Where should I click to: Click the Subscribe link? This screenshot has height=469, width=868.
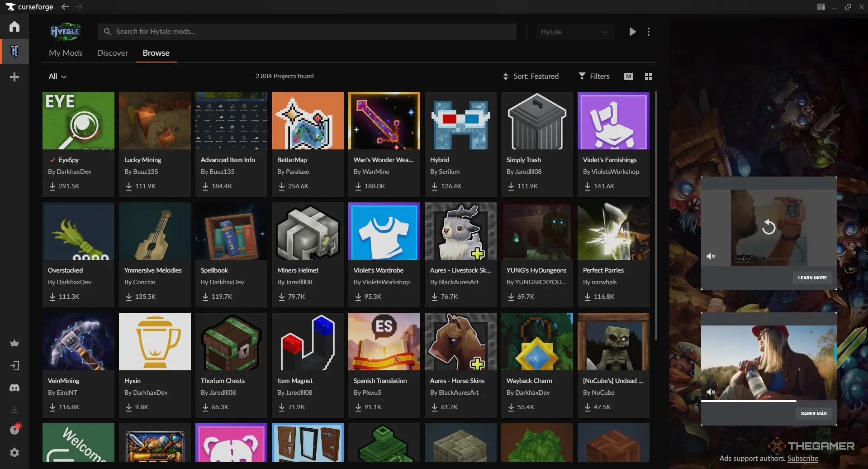point(802,458)
